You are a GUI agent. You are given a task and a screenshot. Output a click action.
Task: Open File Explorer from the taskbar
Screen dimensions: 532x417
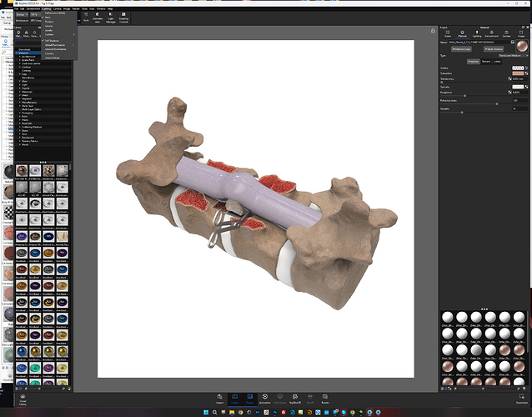pos(232,412)
